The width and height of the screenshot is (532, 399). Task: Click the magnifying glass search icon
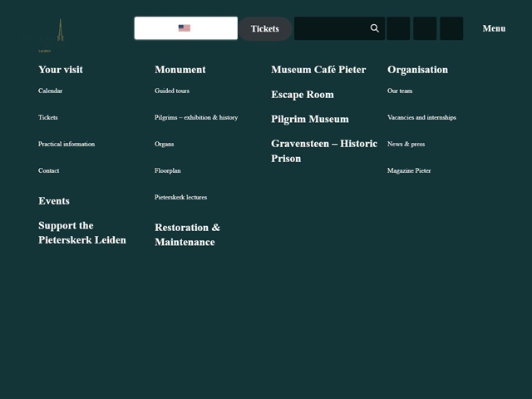(x=375, y=28)
